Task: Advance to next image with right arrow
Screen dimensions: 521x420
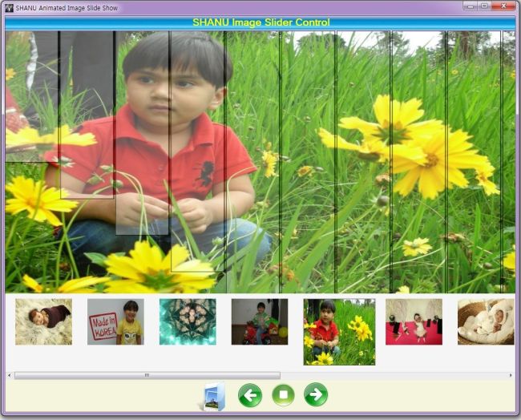Action: coord(316,394)
